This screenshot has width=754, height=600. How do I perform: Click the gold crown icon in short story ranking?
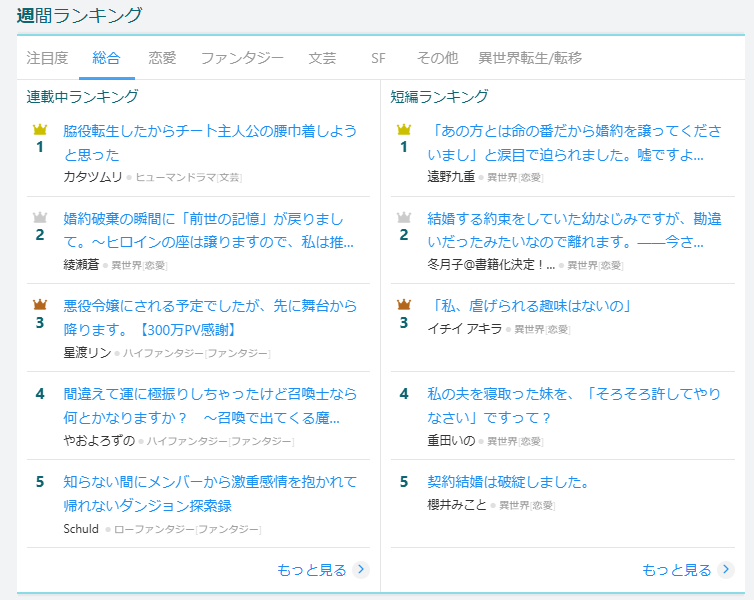pyautogui.click(x=404, y=130)
